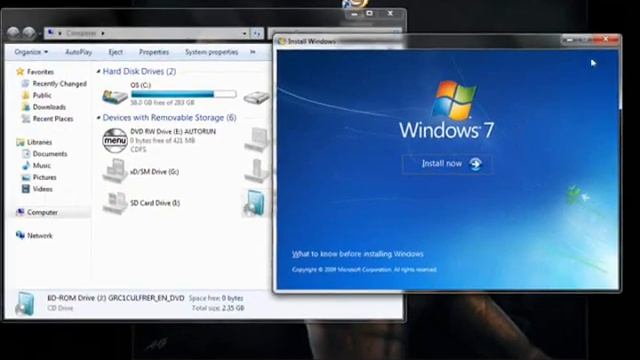This screenshot has width=640, height=360.
Task: Select the BD-ROM drive disc icon in list
Action: [x=255, y=203]
